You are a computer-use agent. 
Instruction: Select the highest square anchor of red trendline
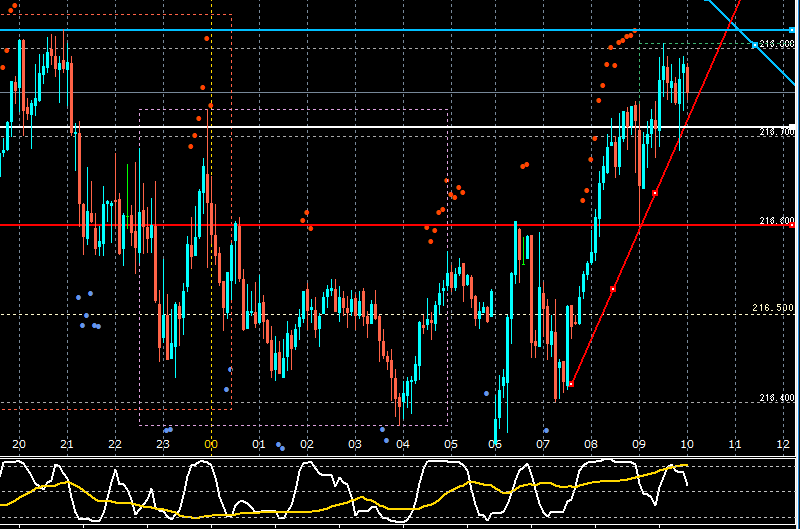point(655,193)
